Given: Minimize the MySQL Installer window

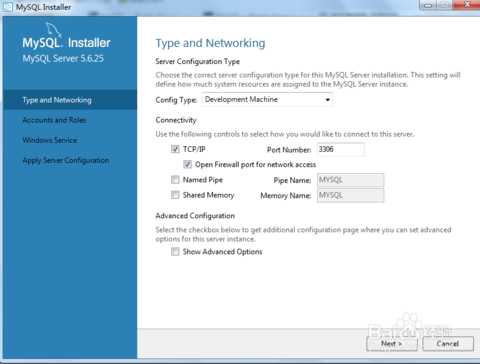Looking at the screenshot, I should click(x=428, y=5).
